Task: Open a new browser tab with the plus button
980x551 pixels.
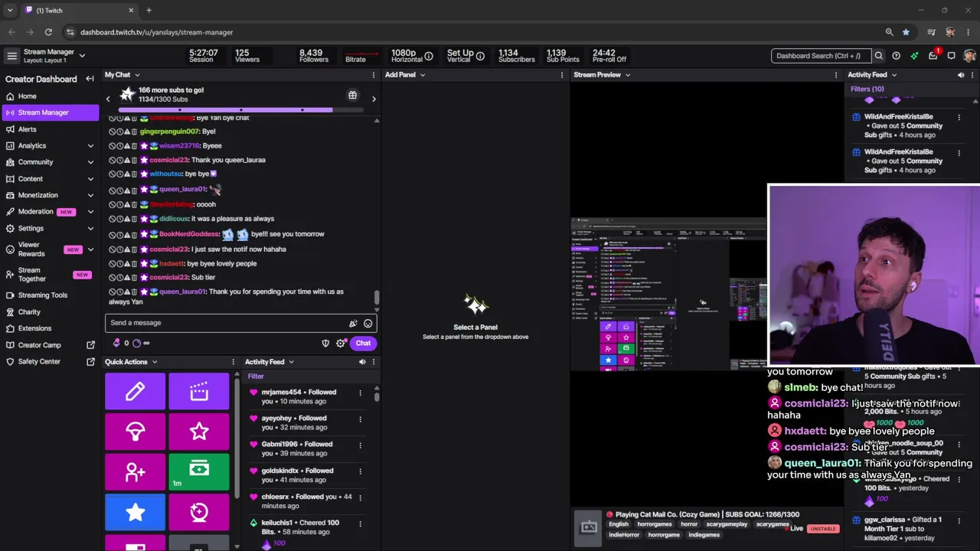Action: [149, 11]
